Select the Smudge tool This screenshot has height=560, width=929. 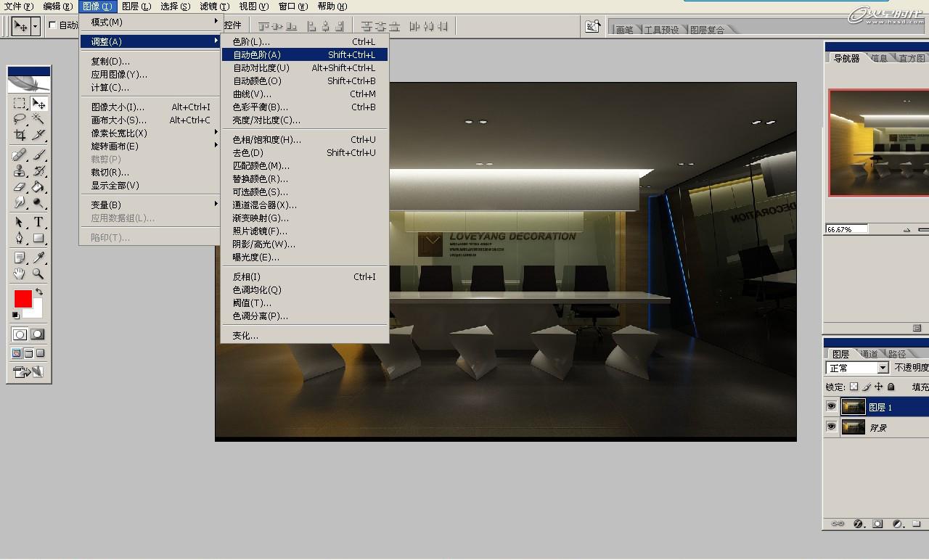[20, 202]
